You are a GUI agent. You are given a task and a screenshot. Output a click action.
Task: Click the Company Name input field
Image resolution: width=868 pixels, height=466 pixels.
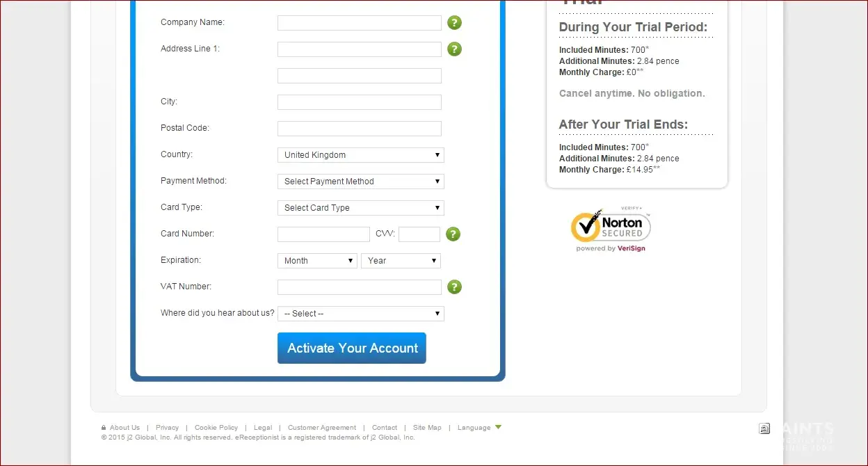(x=360, y=23)
